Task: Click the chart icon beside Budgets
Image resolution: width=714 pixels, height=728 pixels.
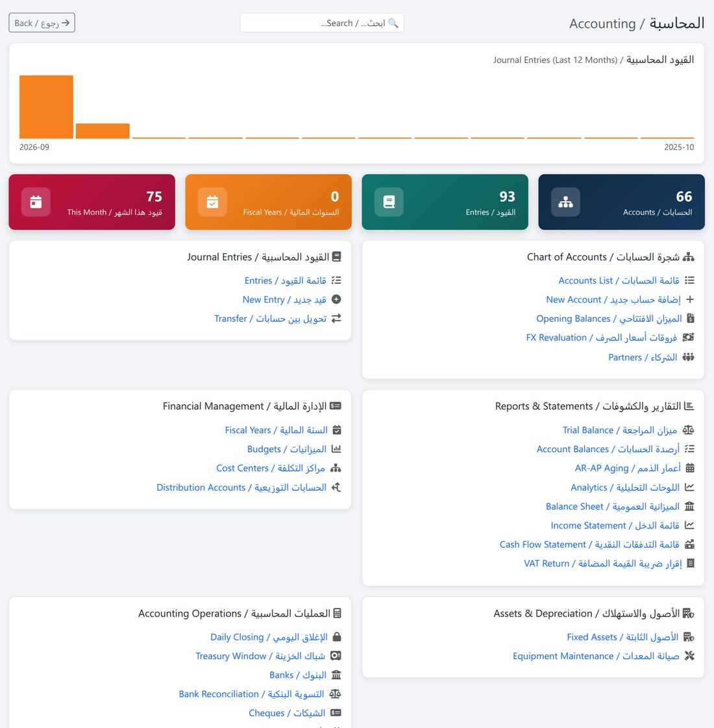Action: tap(336, 449)
